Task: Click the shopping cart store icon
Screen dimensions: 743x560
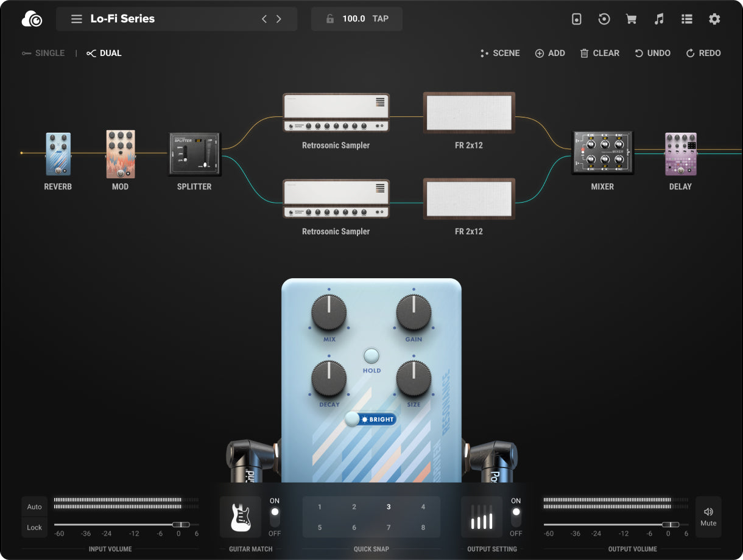Action: 632,19
